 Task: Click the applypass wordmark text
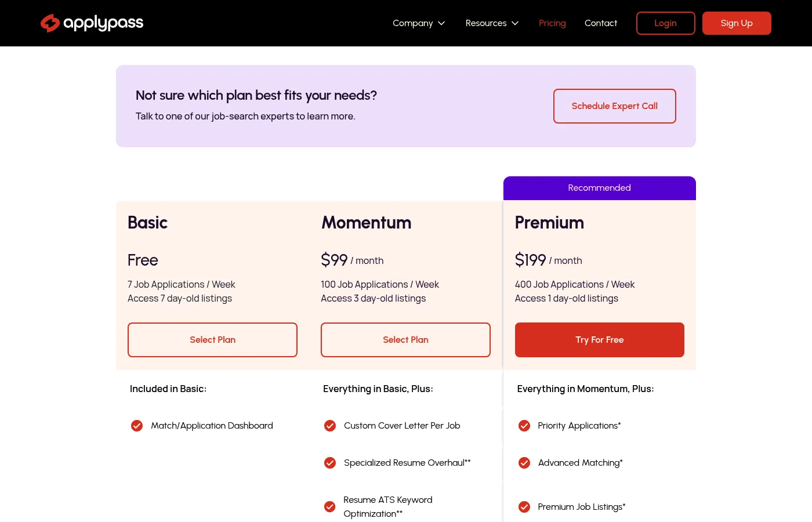tap(103, 23)
